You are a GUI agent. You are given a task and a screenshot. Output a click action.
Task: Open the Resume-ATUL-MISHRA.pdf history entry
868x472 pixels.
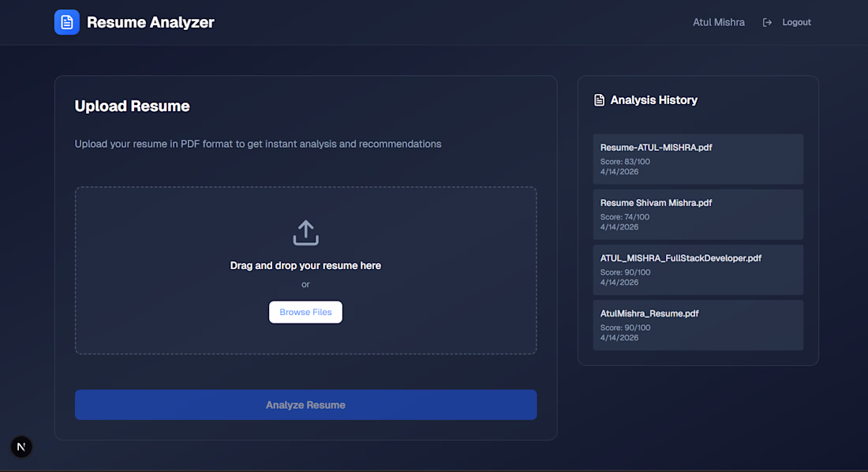698,159
